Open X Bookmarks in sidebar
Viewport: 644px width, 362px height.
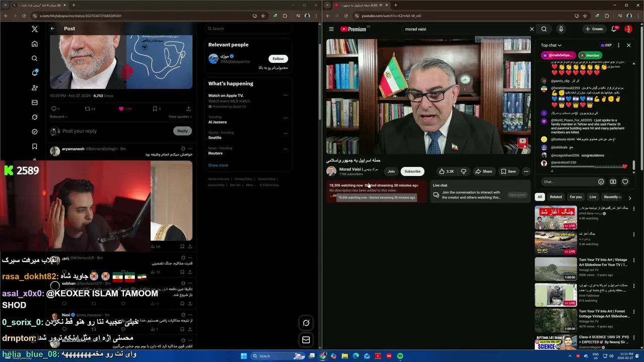click(35, 146)
